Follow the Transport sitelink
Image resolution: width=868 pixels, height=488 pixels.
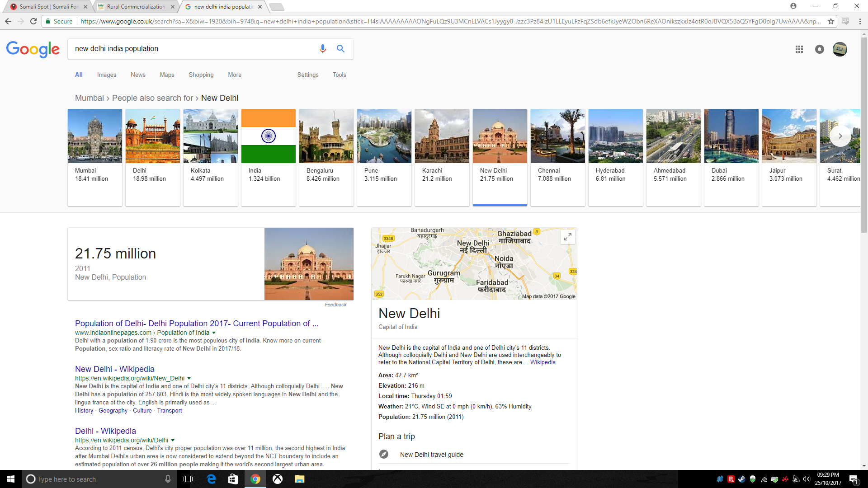coord(170,411)
